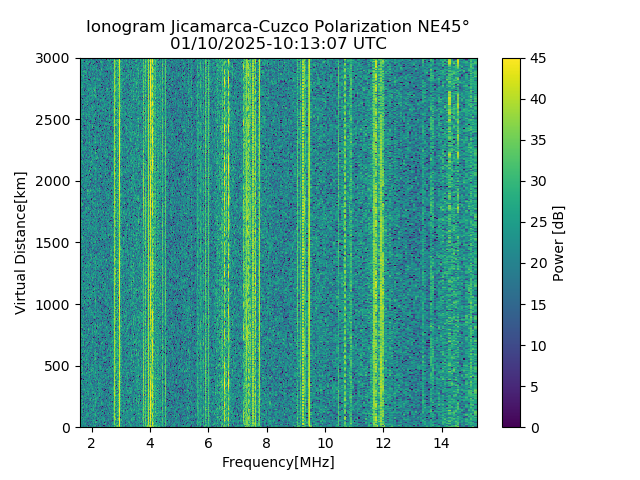Pick the yellow top of the colorbar
Viewport: 640px width, 480px height.
pyautogui.click(x=511, y=61)
